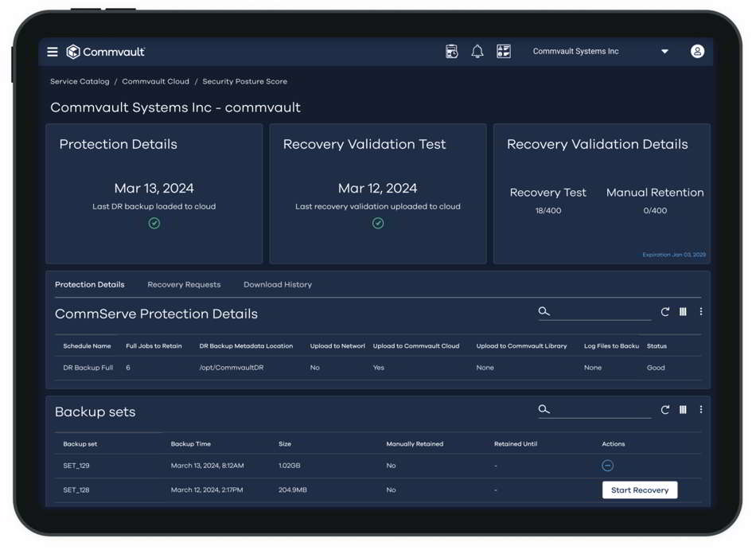Screen dimensions: 756x550
Task: Open more options for Backup sets
Action: point(700,410)
